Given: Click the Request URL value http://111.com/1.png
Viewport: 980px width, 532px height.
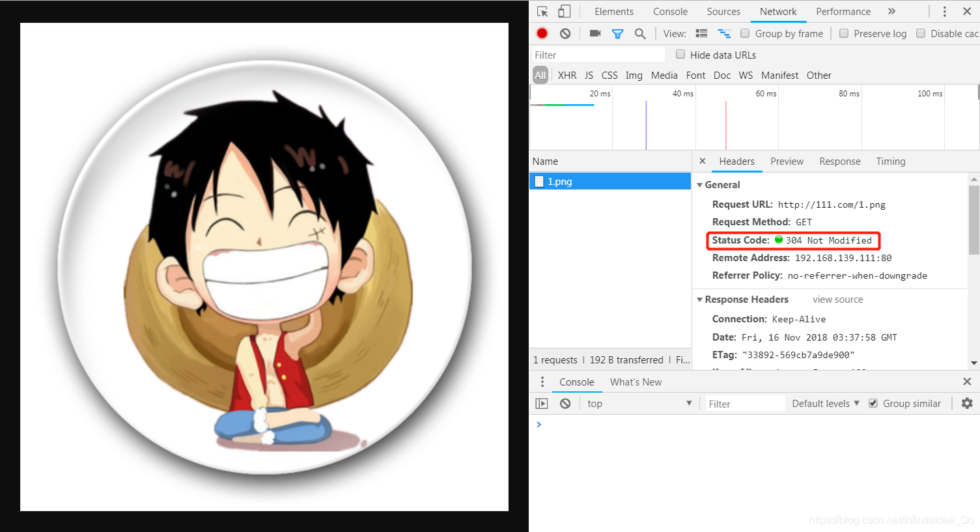Looking at the screenshot, I should point(832,204).
